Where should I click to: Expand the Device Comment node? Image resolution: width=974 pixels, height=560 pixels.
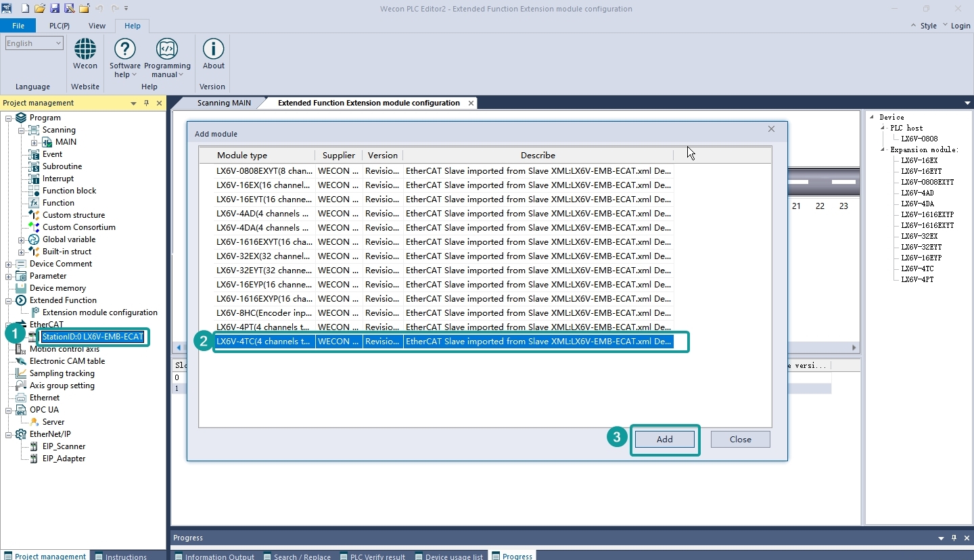pos(8,264)
